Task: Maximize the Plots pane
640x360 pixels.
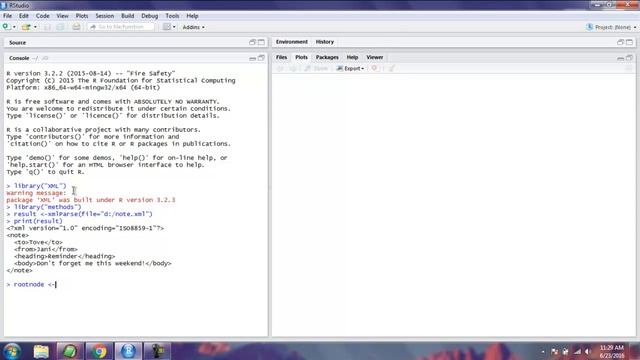Action: 629,58
